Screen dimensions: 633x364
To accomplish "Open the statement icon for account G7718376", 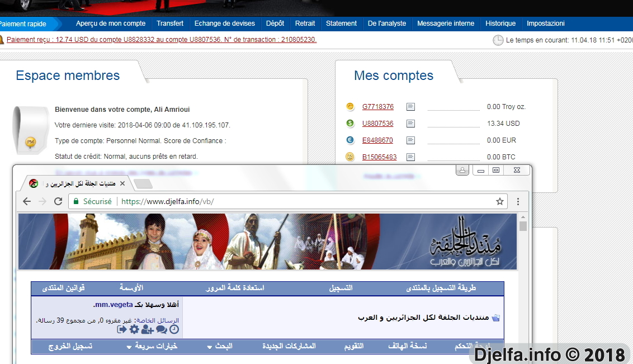I will pyautogui.click(x=410, y=107).
